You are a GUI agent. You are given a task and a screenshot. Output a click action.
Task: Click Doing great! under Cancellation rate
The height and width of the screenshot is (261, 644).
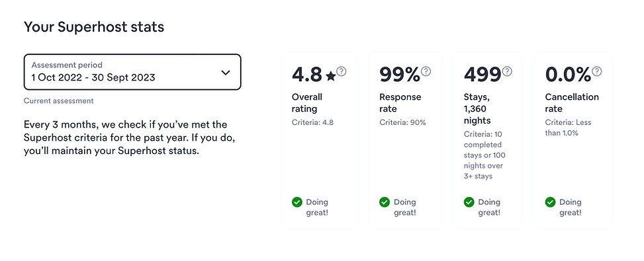click(x=571, y=207)
